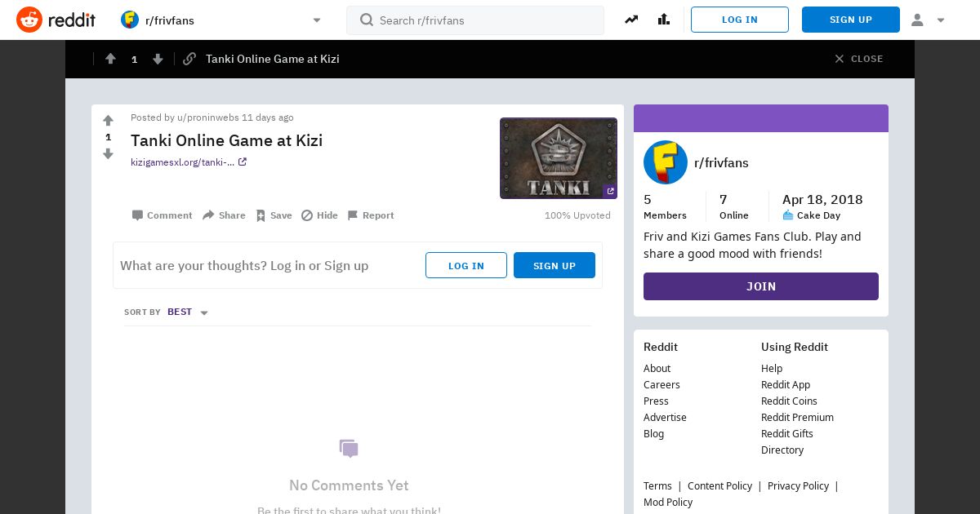
Task: Open the Careers link
Action: click(x=661, y=384)
